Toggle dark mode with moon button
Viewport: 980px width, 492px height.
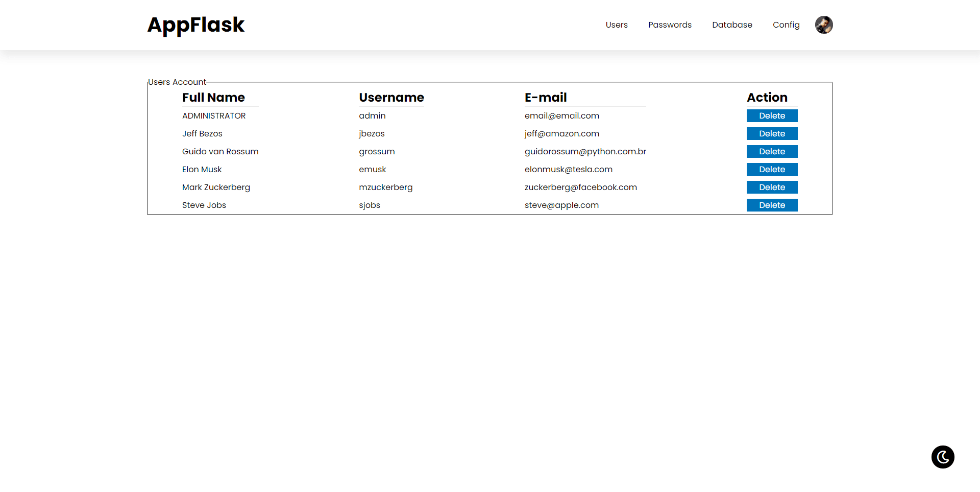pos(943,457)
